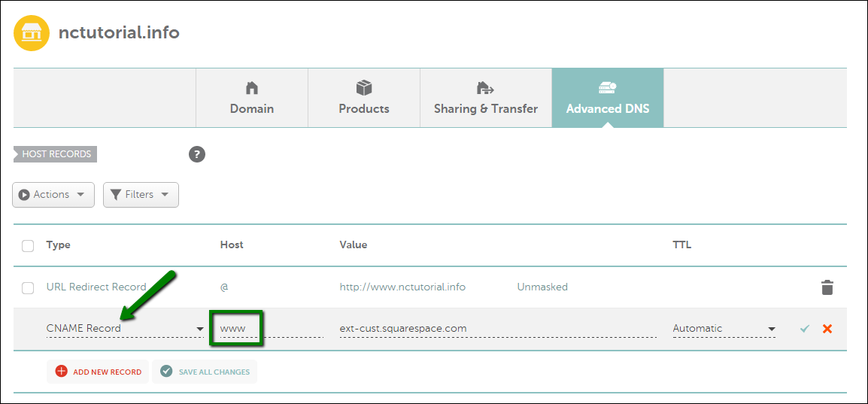
Task: Check the URL Redirect Record checkbox
Action: click(28, 287)
